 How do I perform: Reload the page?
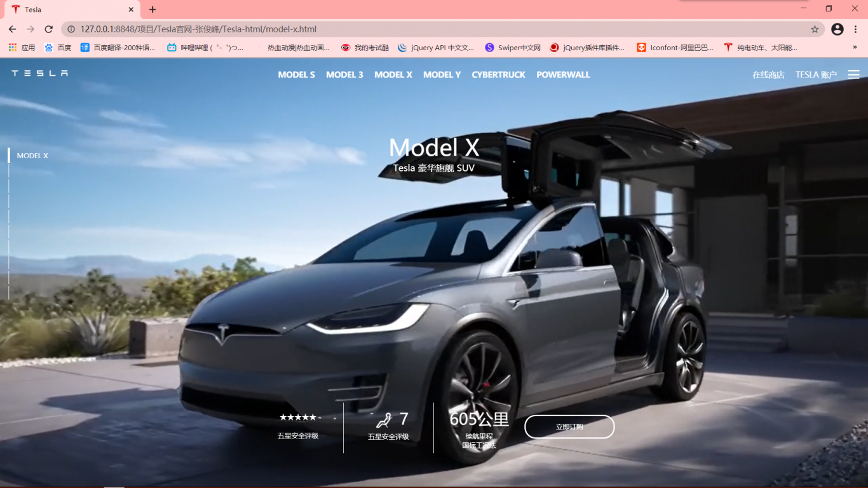point(48,29)
